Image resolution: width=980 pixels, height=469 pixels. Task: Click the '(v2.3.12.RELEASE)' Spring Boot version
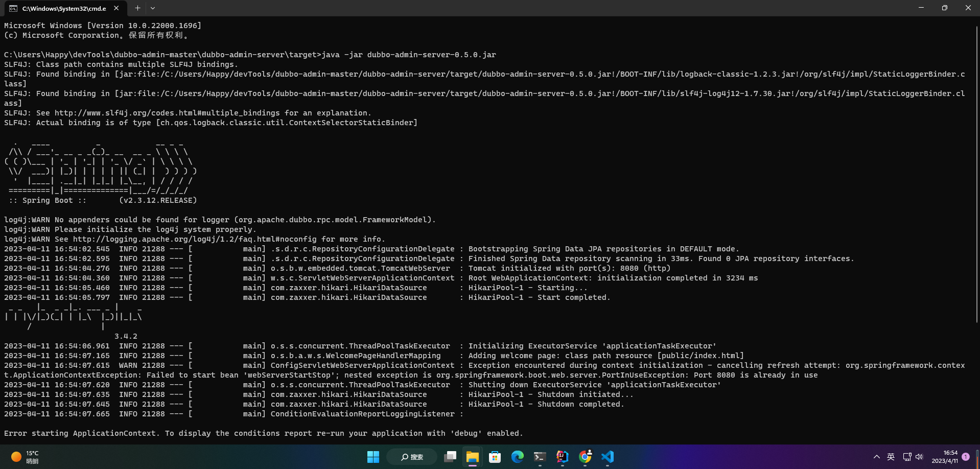(158, 200)
